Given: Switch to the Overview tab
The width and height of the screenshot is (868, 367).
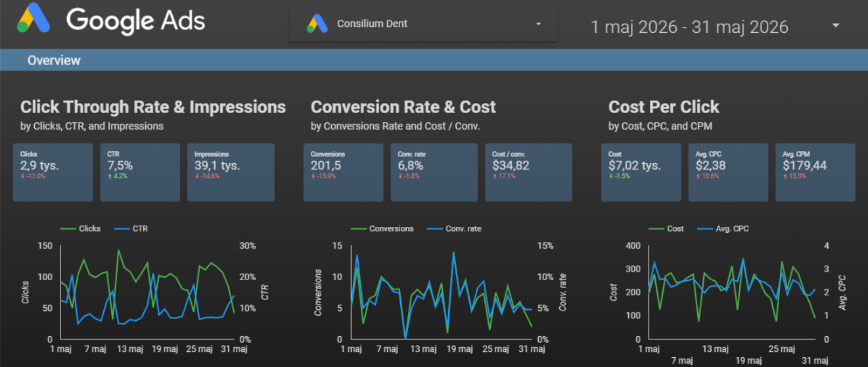Looking at the screenshot, I should [54, 61].
